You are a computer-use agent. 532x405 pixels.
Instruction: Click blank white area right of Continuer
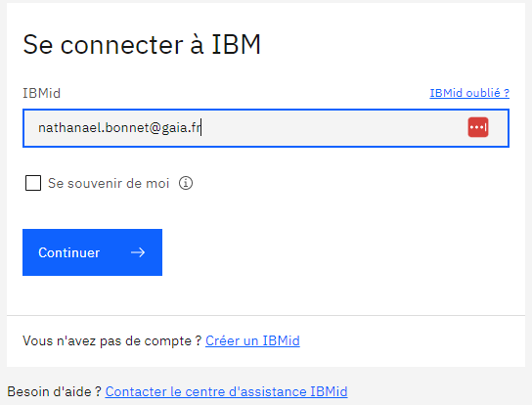pos(339,252)
